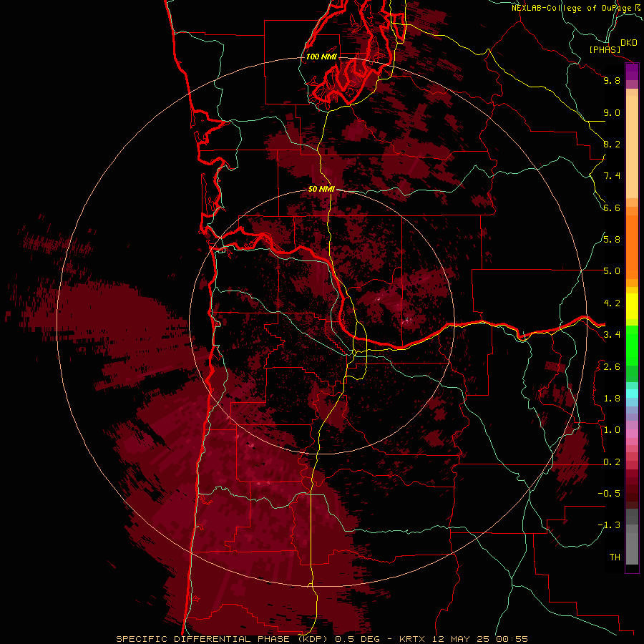
Task: Pick the yellow band of the color bar
Action: (632, 306)
